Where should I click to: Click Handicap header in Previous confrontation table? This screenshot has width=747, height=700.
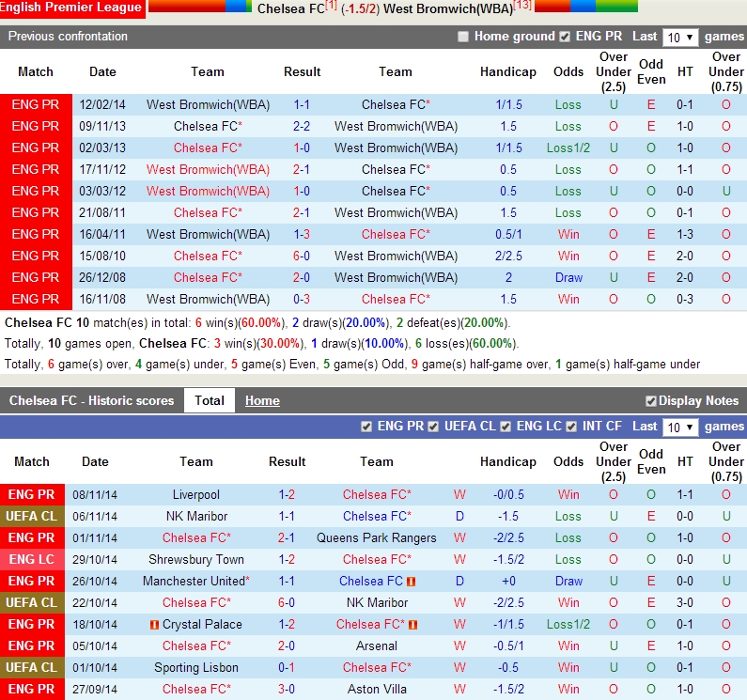pos(507,72)
